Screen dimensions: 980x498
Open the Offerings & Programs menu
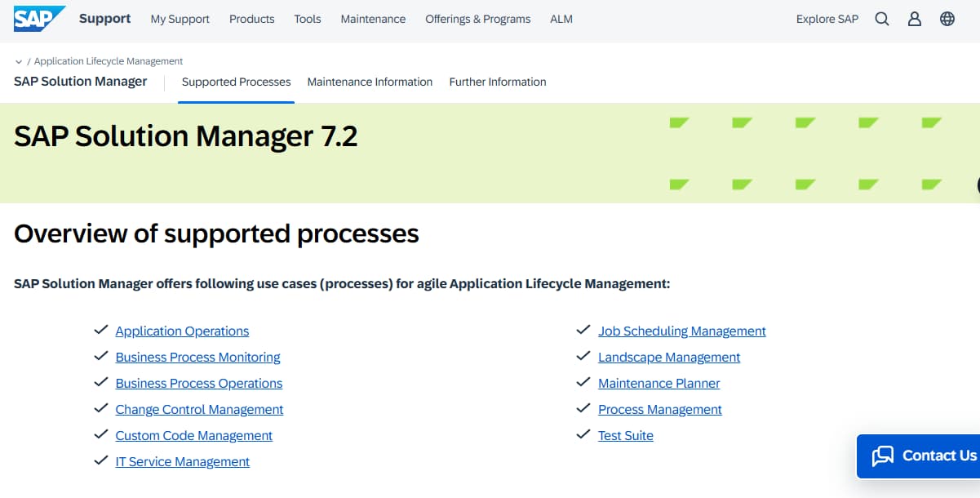point(477,19)
